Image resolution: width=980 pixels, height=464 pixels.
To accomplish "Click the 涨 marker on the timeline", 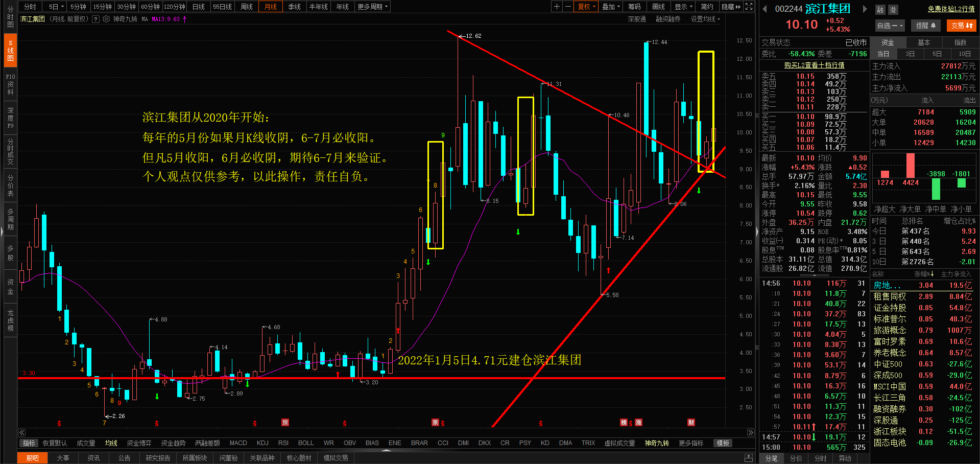I will [x=638, y=422].
